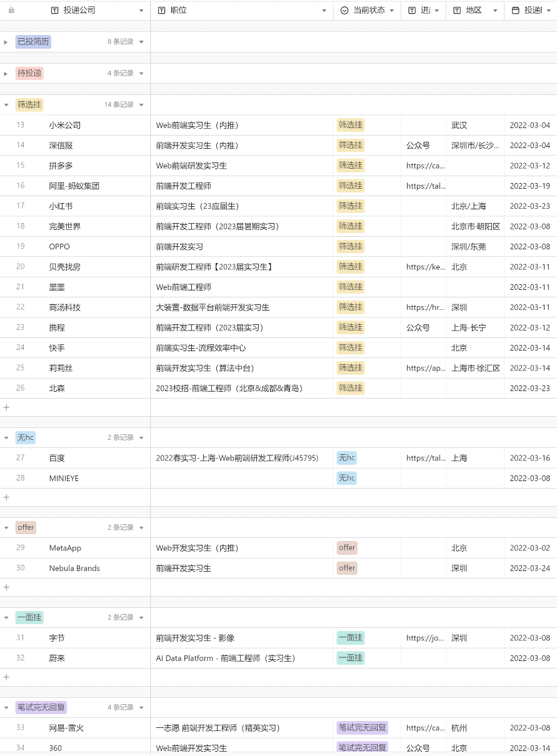This screenshot has width=557, height=756.
Task: Click the lock icon in the header corner
Action: (x=11, y=11)
